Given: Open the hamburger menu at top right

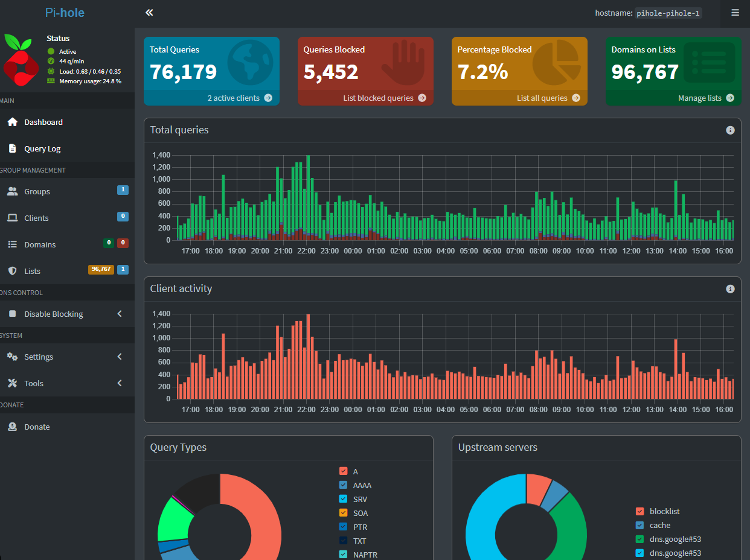Looking at the screenshot, I should tap(735, 13).
